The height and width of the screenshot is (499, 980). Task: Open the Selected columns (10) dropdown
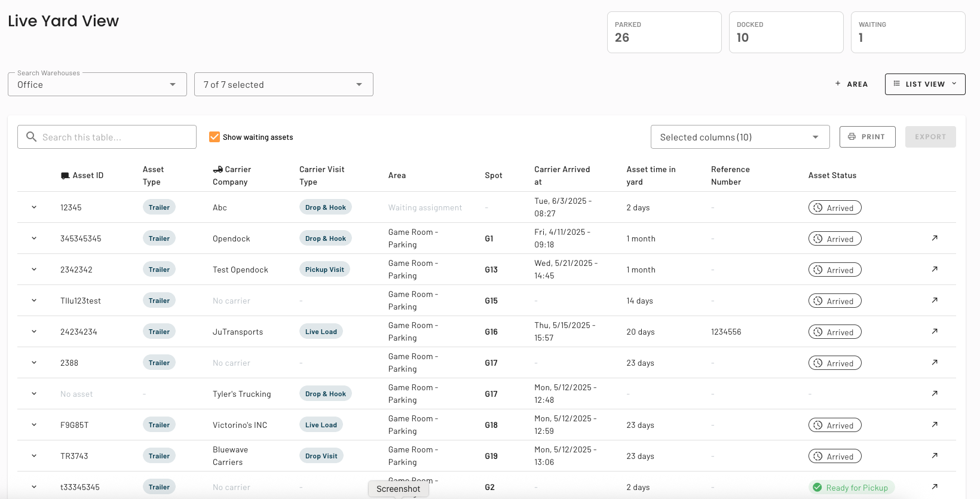740,137
